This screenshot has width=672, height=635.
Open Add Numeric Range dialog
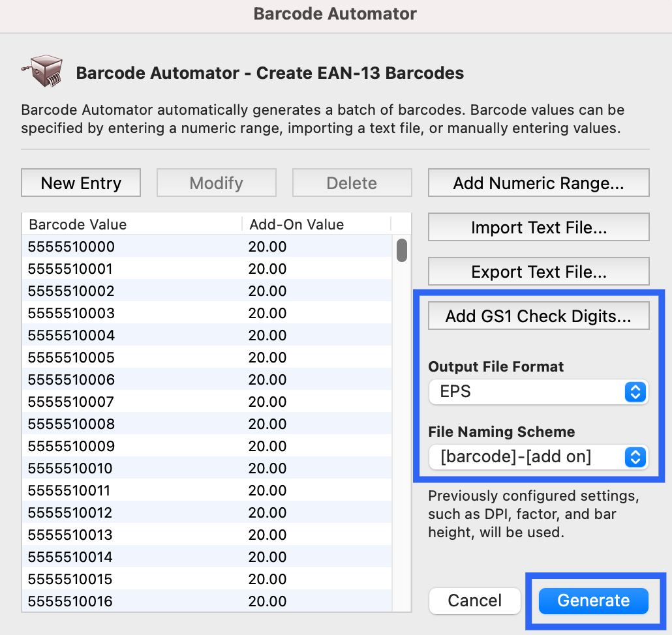point(539,183)
